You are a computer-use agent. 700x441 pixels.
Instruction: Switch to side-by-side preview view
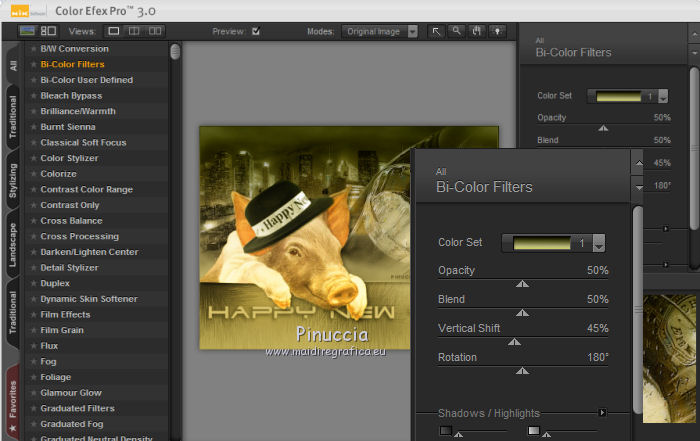coord(155,31)
